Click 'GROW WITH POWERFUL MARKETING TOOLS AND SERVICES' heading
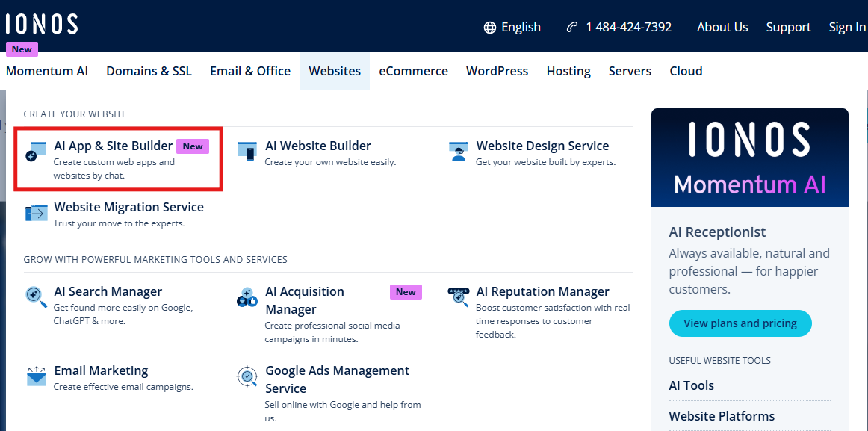The width and height of the screenshot is (868, 431). pyautogui.click(x=155, y=259)
